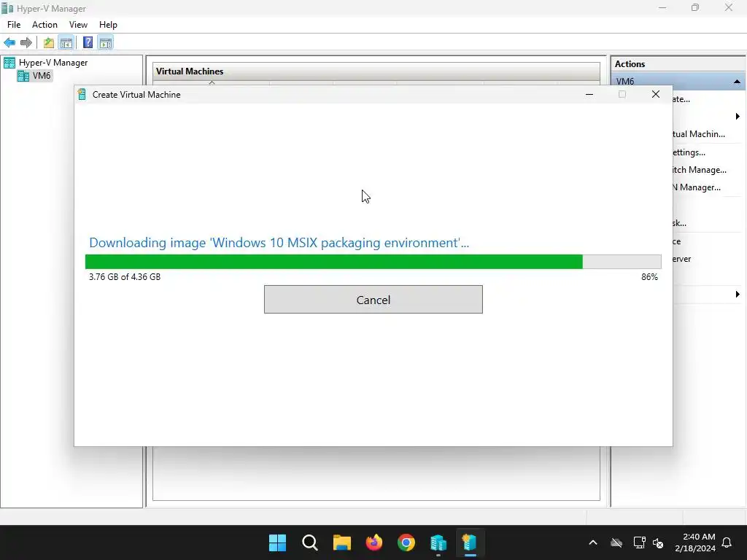This screenshot has width=747, height=560.
Task: Click the Forward arrow toolbar icon
Action: [x=26, y=43]
